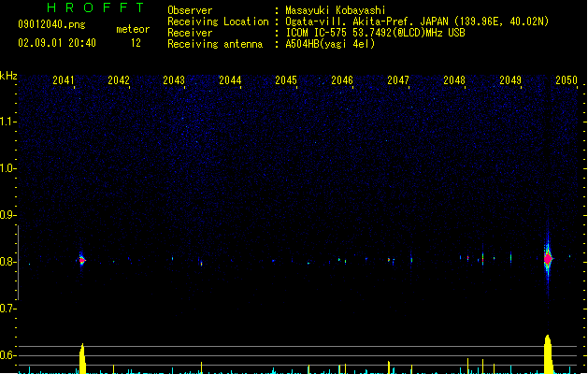
Task: Click the 2050 time axis label
Action: tap(566, 80)
